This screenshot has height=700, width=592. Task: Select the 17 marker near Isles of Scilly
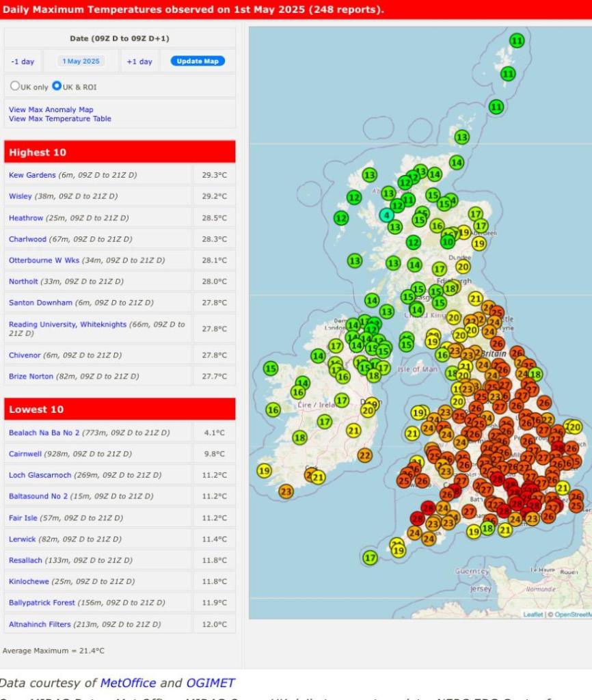[x=370, y=558]
